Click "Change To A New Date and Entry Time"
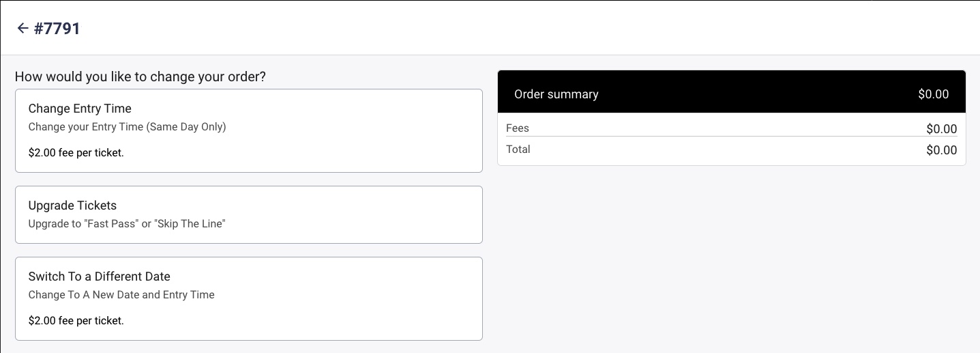 [121, 295]
